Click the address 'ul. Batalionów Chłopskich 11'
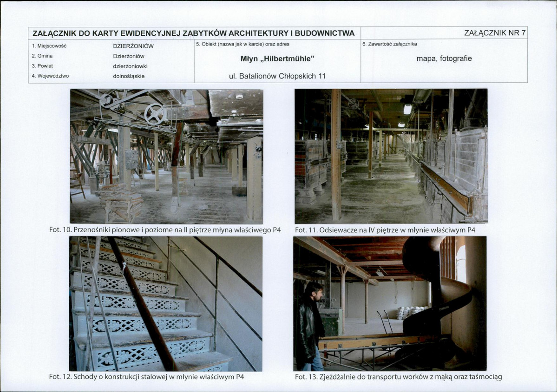 [277, 76]
